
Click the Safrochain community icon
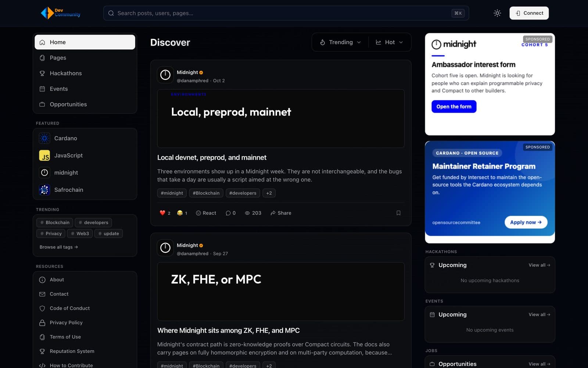point(44,190)
